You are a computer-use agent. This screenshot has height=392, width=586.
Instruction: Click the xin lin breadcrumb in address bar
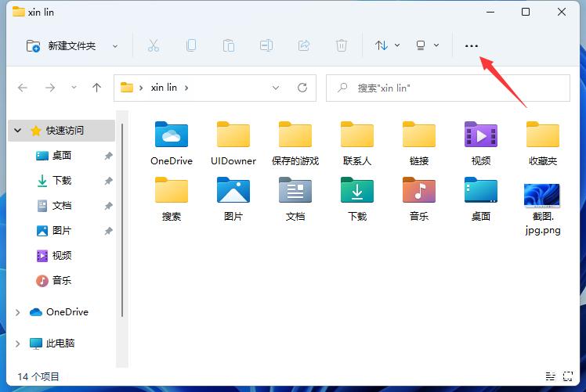click(164, 88)
